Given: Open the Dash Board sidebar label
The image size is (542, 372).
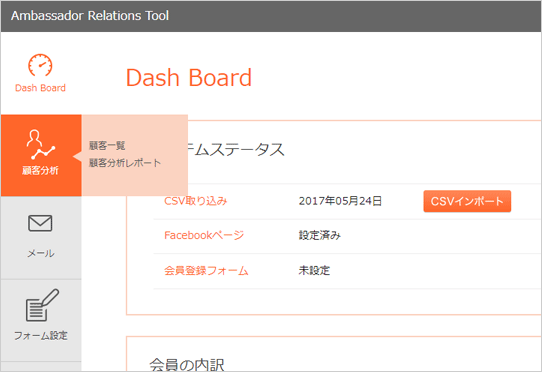Looking at the screenshot, I should tap(40, 88).
